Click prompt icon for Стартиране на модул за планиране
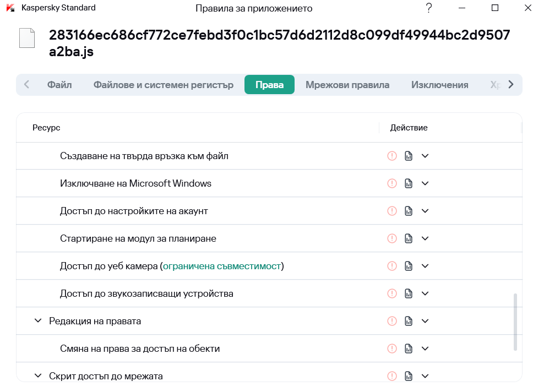This screenshot has height=392, width=533. pos(392,238)
